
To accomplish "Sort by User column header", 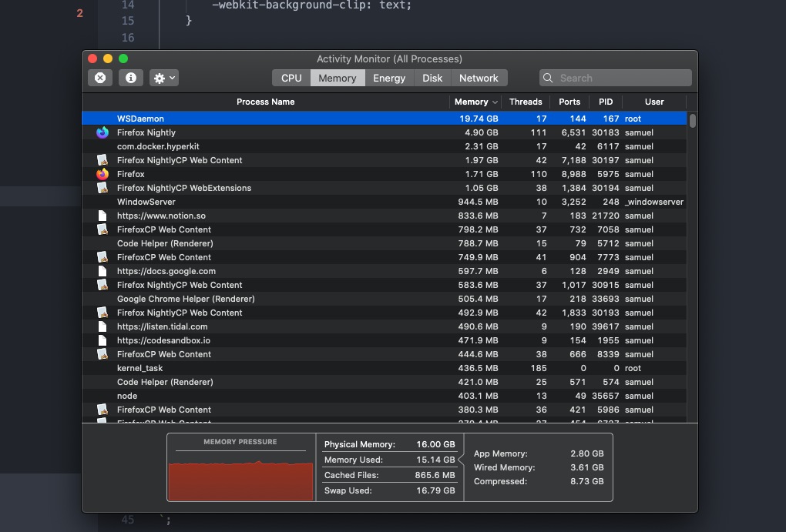I will tap(654, 102).
